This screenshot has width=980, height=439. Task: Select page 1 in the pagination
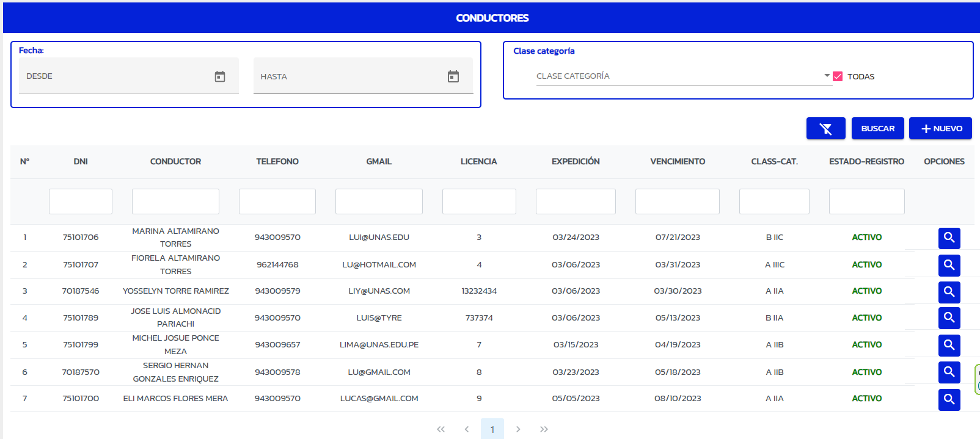492,429
